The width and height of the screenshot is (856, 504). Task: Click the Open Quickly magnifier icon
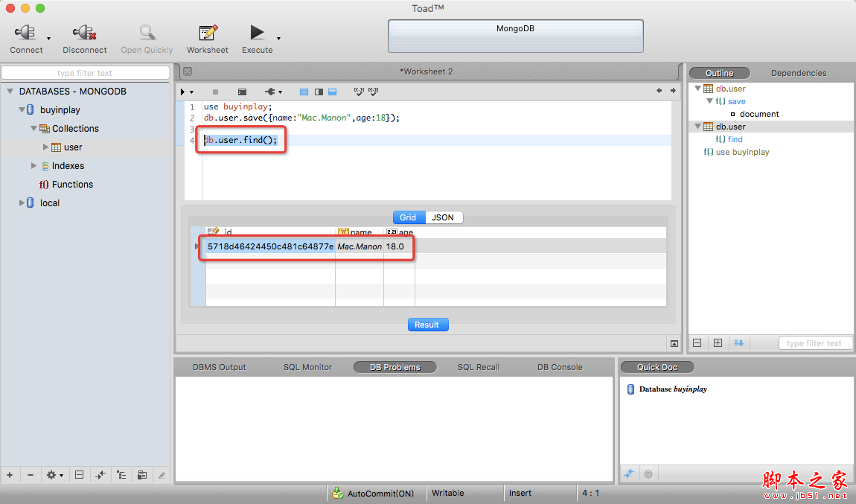(147, 33)
